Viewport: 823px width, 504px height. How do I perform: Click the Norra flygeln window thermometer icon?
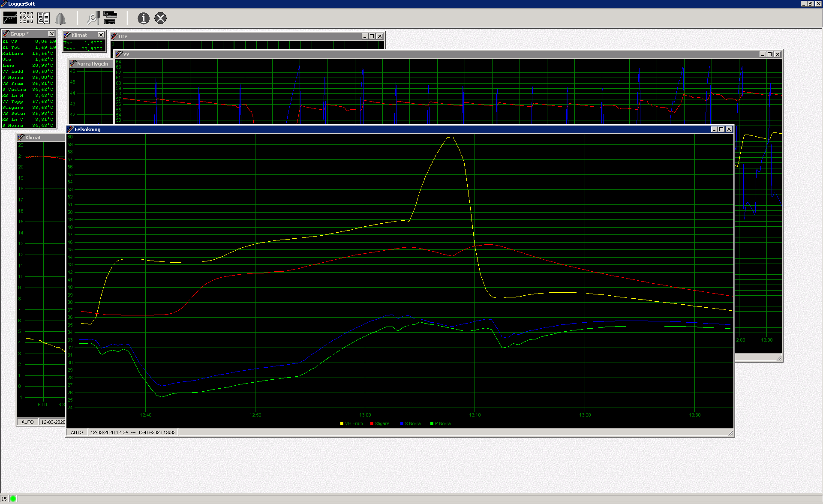coord(73,64)
